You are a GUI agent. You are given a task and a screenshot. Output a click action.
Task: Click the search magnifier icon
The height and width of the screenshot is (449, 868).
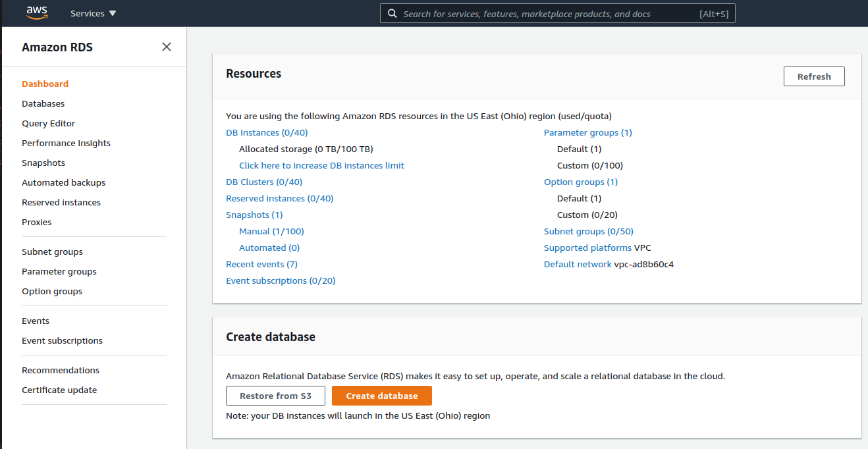pyautogui.click(x=392, y=13)
